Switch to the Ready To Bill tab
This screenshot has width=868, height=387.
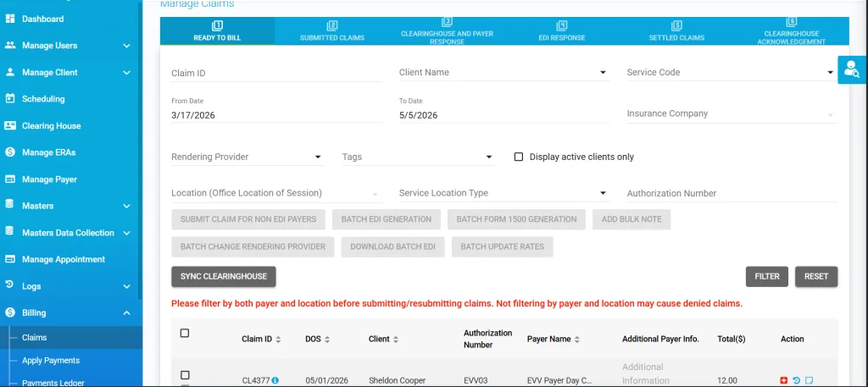217,31
